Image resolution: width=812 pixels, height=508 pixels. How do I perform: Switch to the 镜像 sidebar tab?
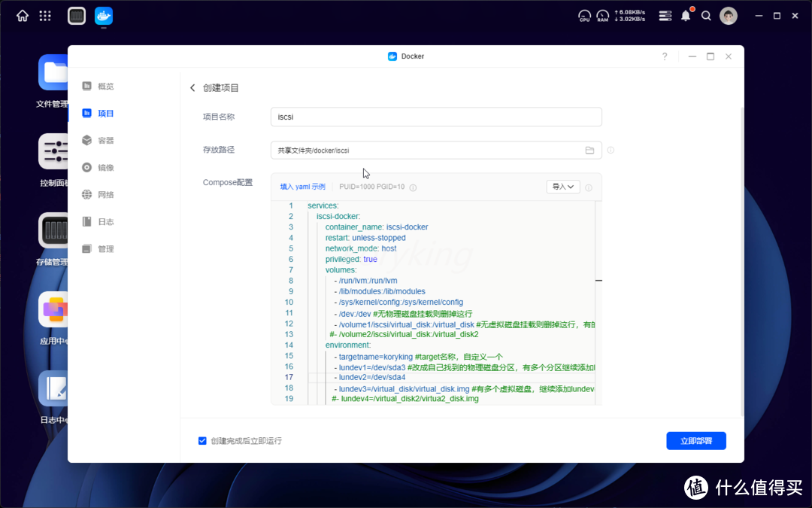105,168
